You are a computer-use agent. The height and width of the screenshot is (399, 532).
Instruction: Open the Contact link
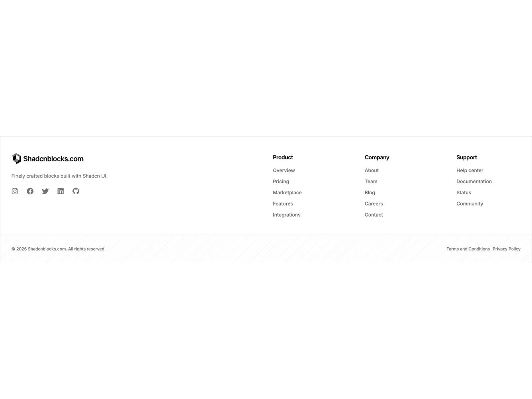[x=374, y=215]
